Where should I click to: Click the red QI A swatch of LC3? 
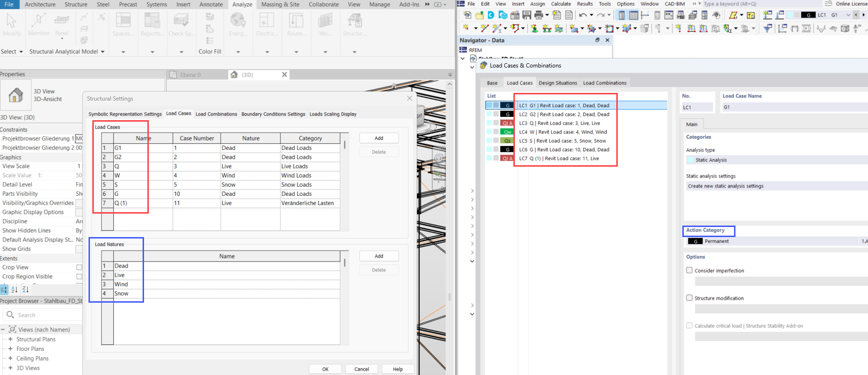point(507,123)
